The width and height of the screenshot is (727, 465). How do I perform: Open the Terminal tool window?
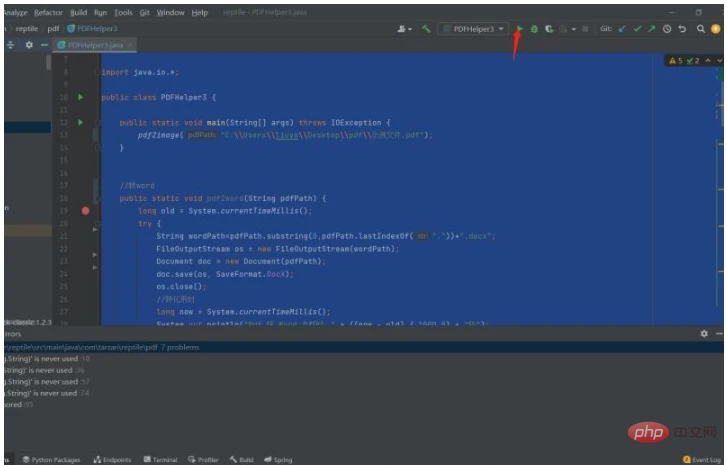[160, 459]
